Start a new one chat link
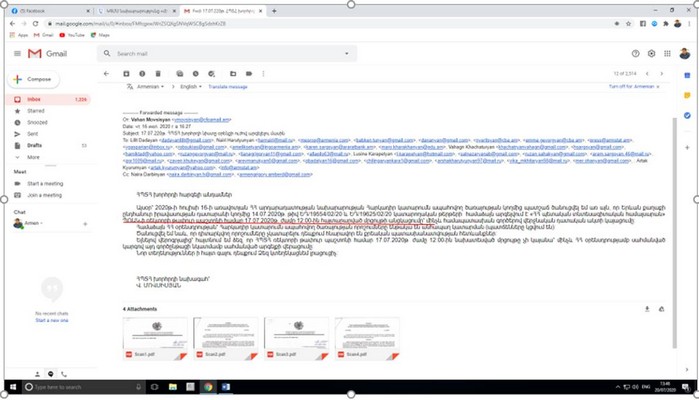 tap(52, 321)
